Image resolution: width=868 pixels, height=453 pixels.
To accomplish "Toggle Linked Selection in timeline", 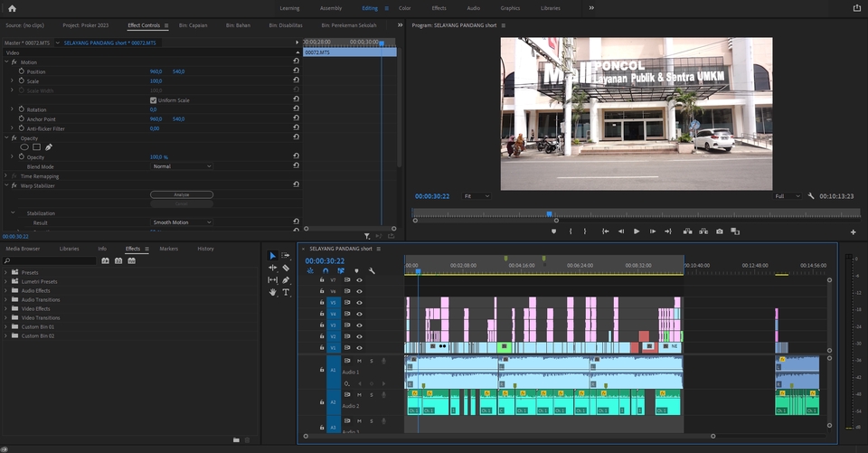I will [341, 270].
